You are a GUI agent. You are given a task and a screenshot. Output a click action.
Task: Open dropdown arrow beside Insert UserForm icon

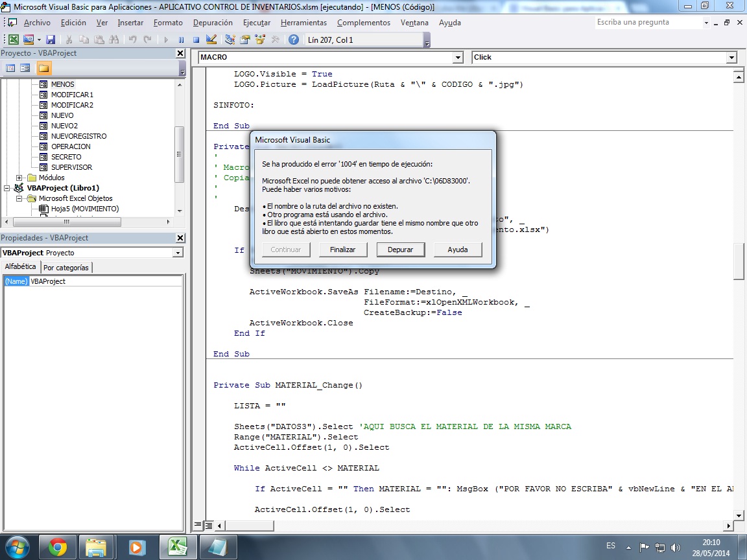coord(39,40)
